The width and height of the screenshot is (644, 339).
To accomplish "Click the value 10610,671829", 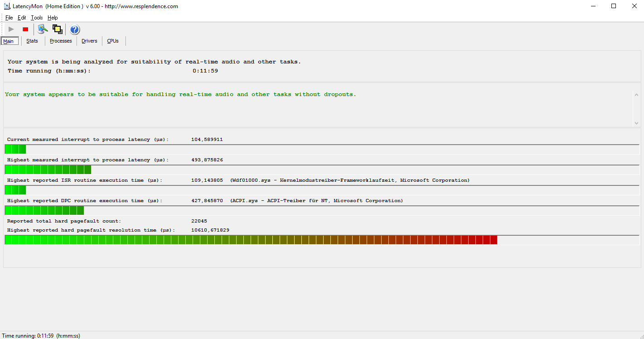I will [210, 230].
